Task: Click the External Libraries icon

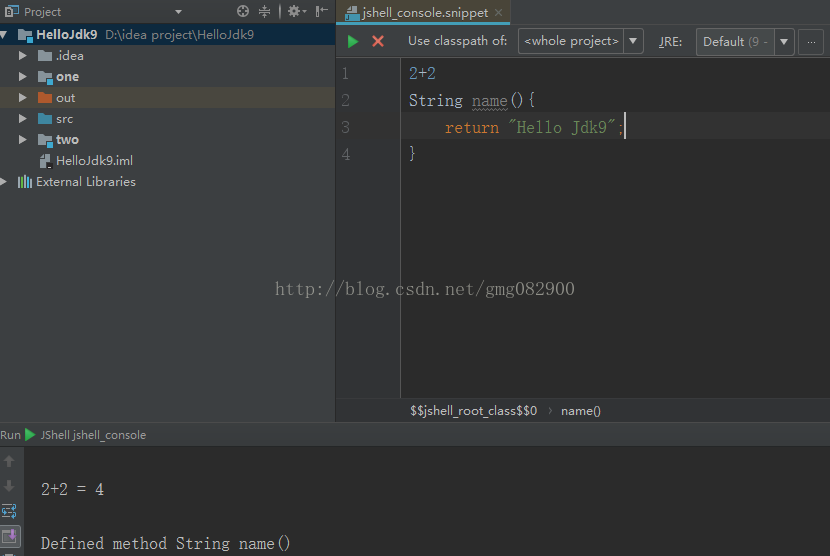Action: coord(25,182)
